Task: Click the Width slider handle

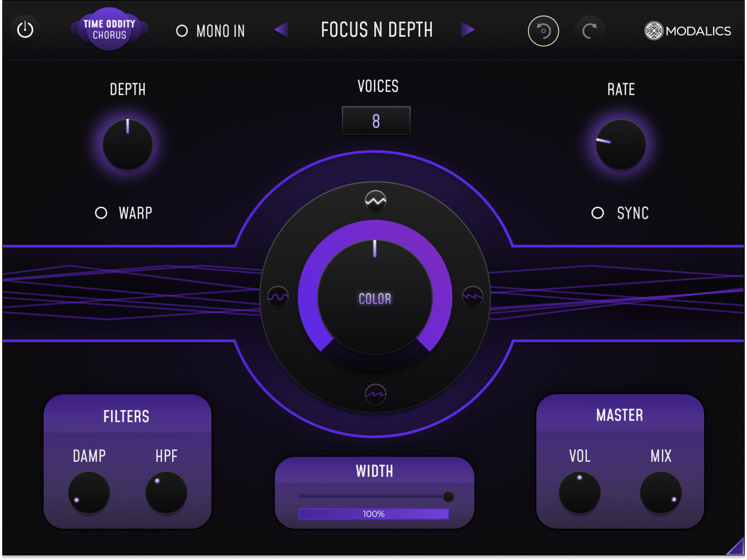Action: click(x=448, y=495)
